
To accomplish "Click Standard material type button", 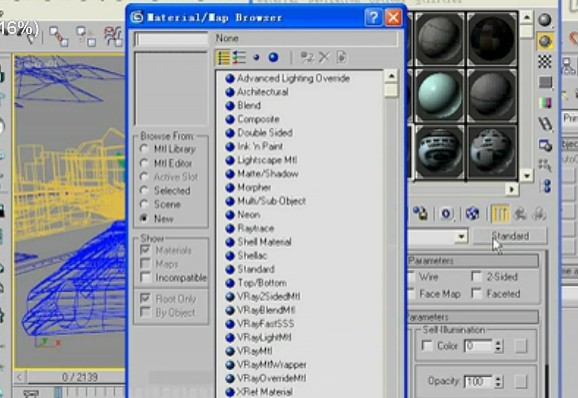I will (x=510, y=236).
